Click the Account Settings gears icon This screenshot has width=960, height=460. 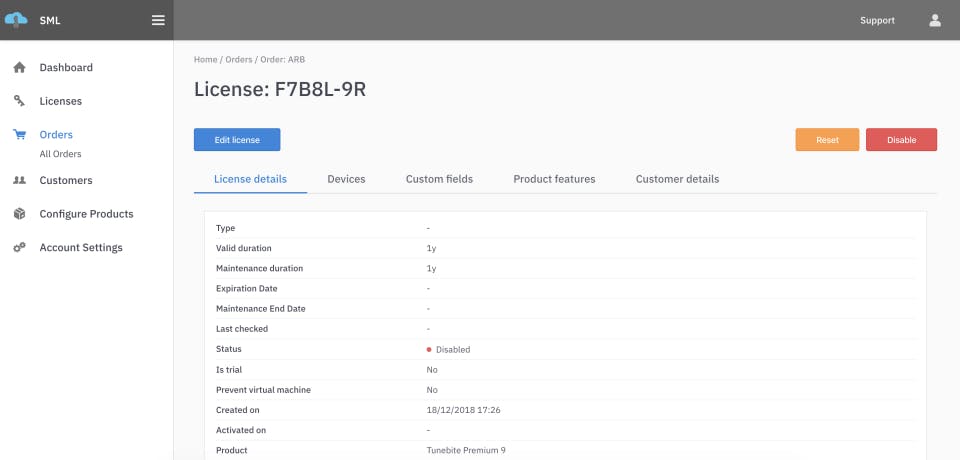pos(19,247)
